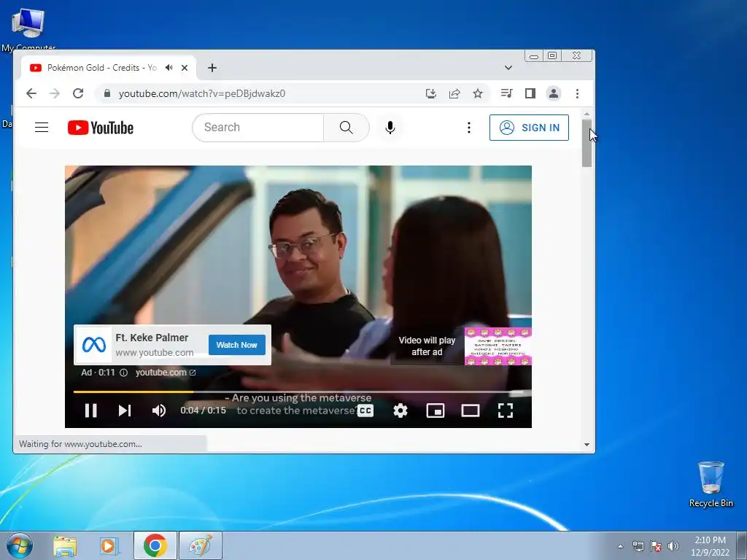
Task: Toggle Chrome side panel
Action: pyautogui.click(x=530, y=93)
